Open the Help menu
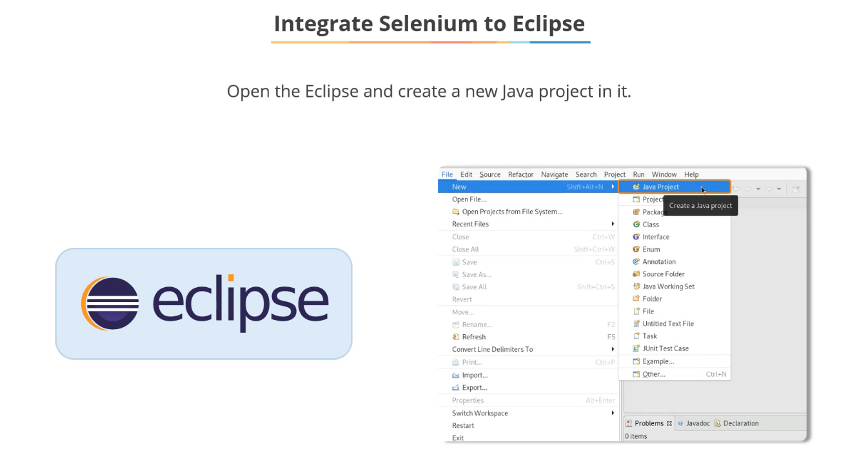The image size is (868, 473). click(x=691, y=174)
